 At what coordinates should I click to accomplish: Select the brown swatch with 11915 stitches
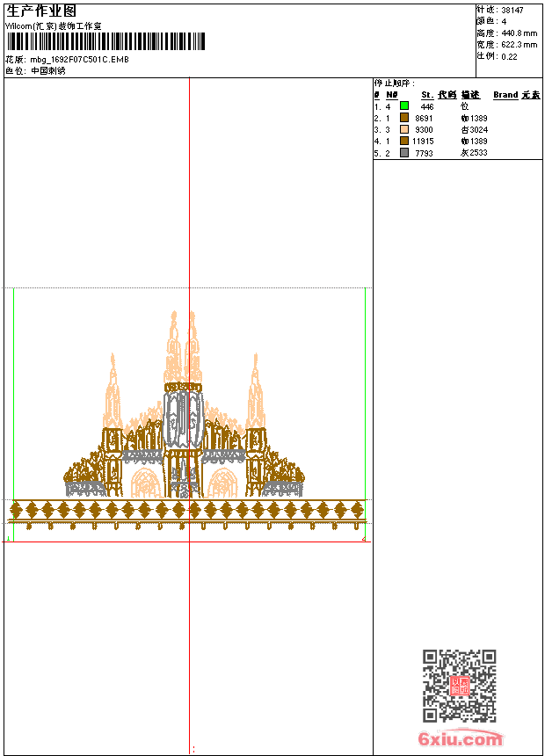[404, 141]
